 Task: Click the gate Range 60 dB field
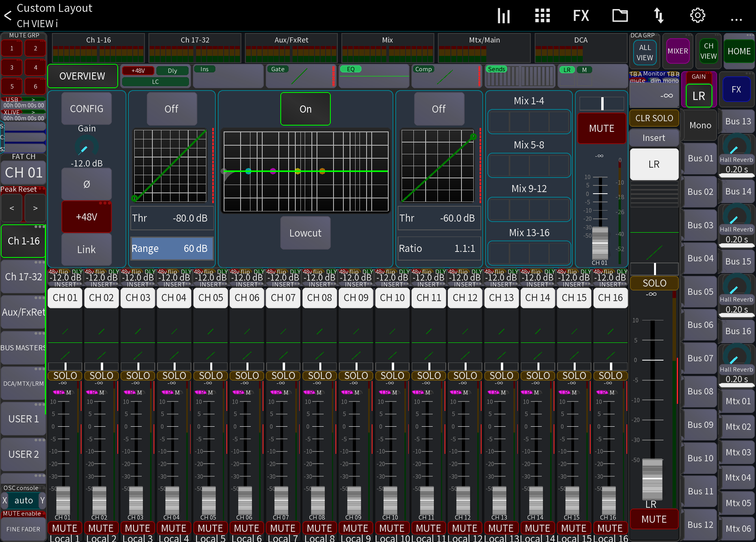coord(172,248)
